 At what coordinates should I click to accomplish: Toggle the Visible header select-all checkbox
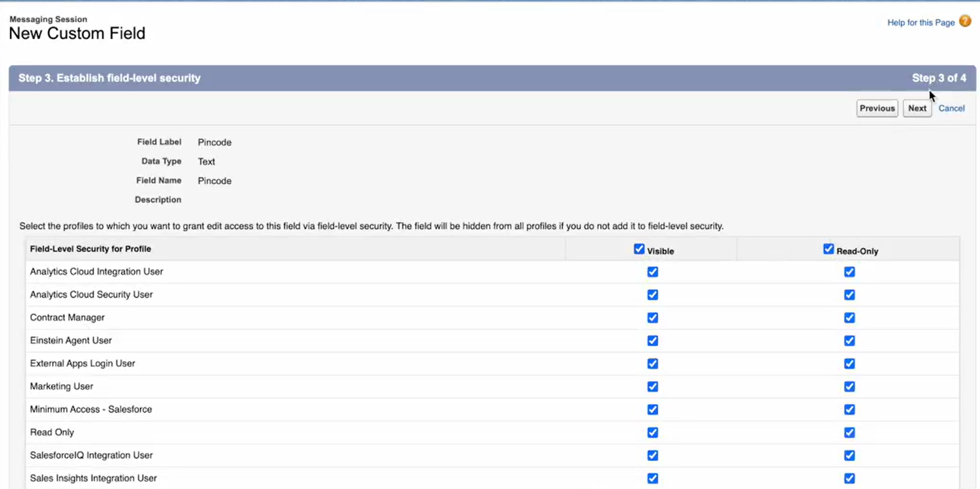[x=639, y=249]
